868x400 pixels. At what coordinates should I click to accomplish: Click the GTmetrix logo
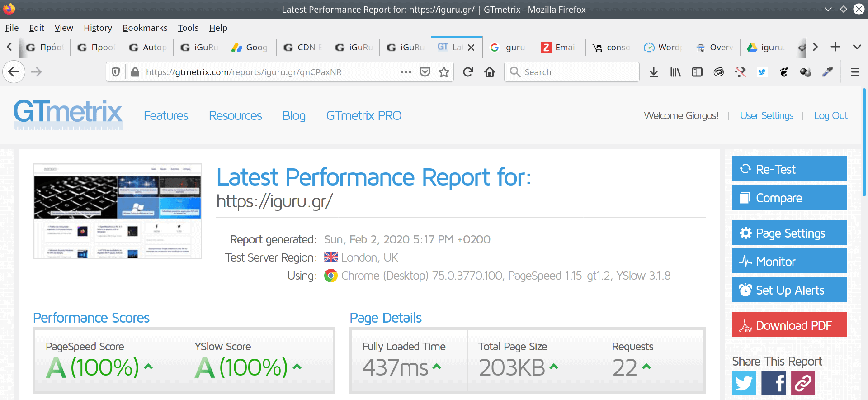[68, 115]
